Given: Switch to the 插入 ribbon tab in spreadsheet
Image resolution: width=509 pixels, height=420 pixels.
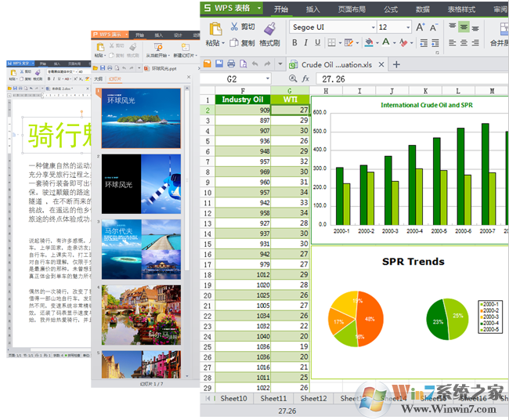Looking at the screenshot, I should (x=313, y=9).
